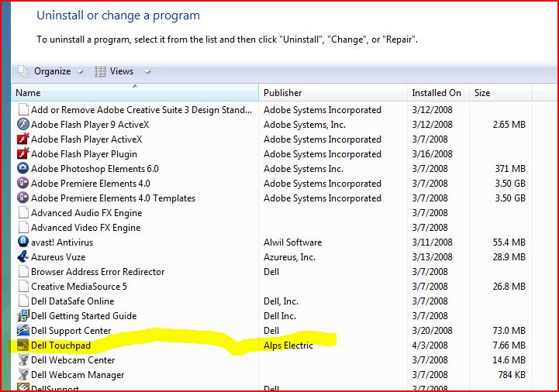Click the Advanced Audio FX Engine blank icon
Screen dimensions: 559x392
(23, 212)
